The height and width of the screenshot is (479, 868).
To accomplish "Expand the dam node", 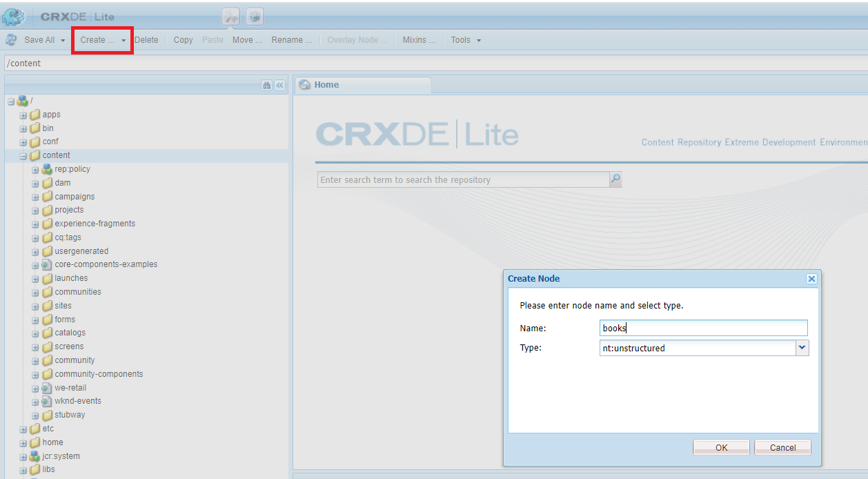I will pos(35,184).
